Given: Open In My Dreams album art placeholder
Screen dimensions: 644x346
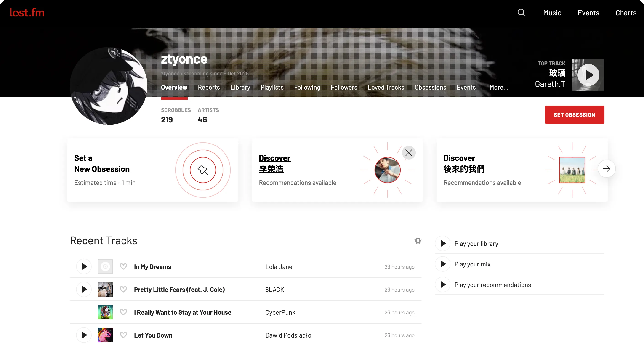Looking at the screenshot, I should [105, 266].
